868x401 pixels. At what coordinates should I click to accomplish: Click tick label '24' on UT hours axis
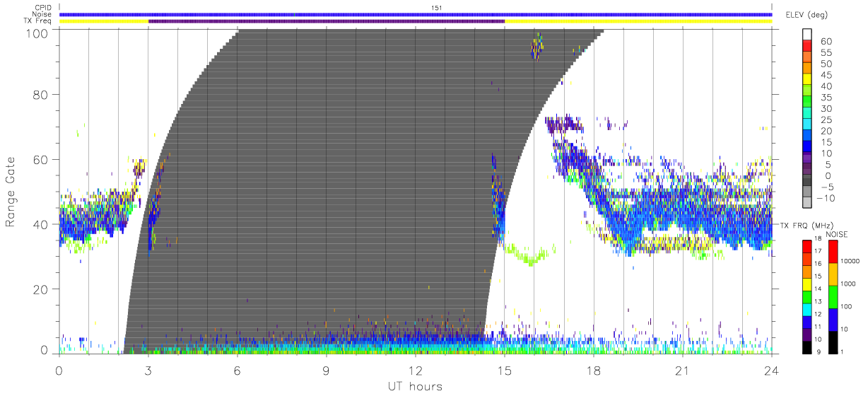[x=771, y=371]
